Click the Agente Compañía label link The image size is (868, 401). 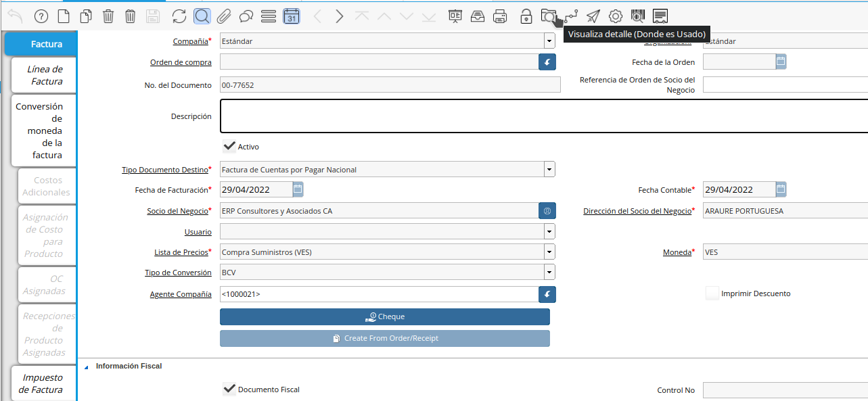coord(181,294)
